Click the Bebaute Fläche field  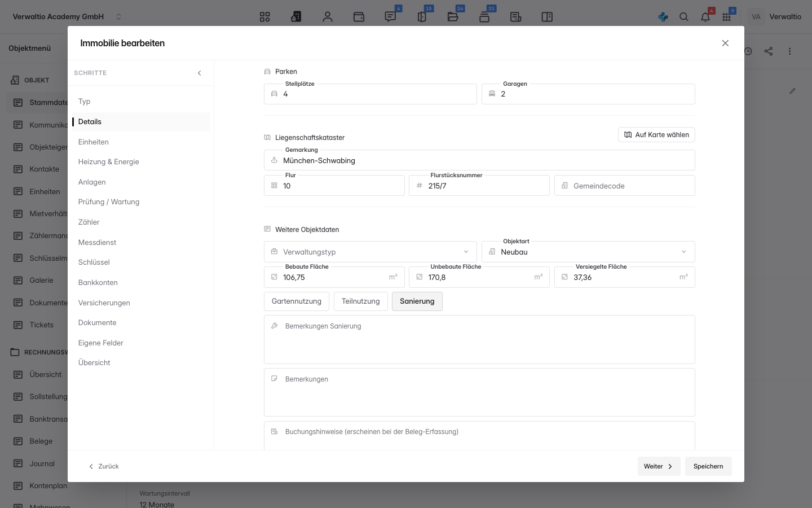tap(334, 277)
